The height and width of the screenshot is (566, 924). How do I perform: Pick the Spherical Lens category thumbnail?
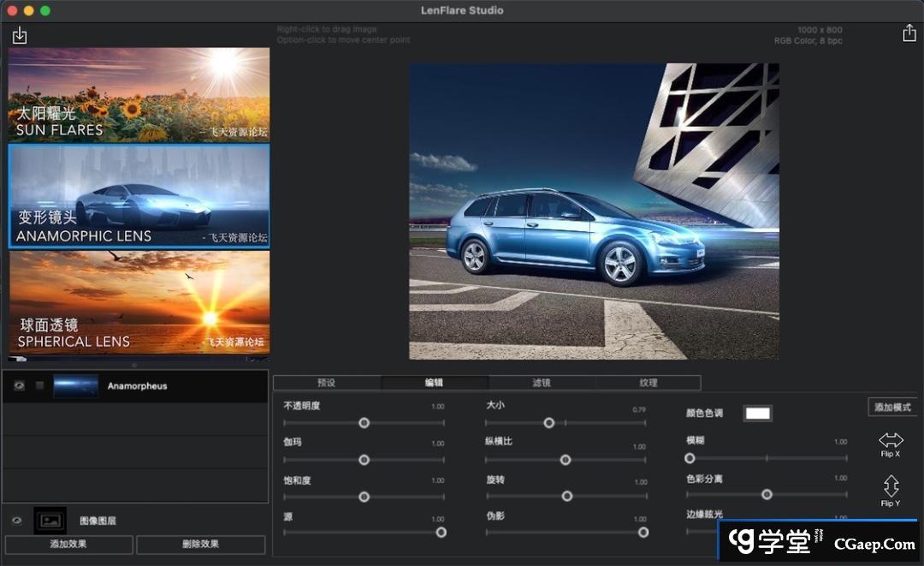[x=139, y=302]
